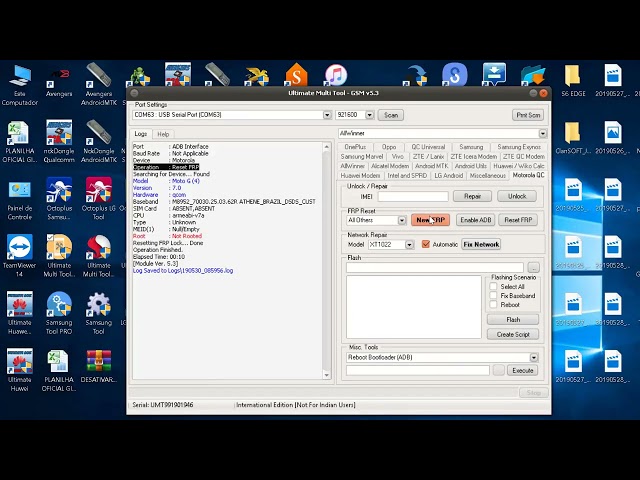Open the Este Computador desktop icon
Screen dimensions: 640x480
point(19,84)
